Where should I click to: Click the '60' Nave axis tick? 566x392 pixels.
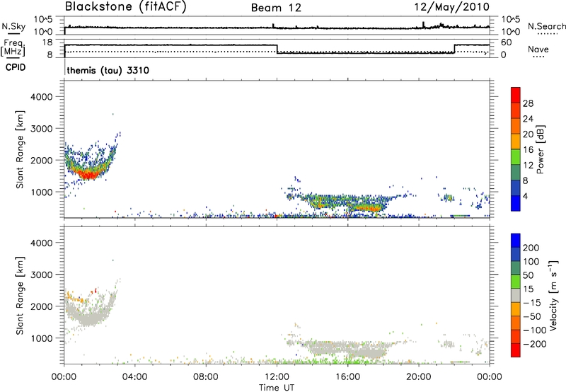[x=507, y=42]
